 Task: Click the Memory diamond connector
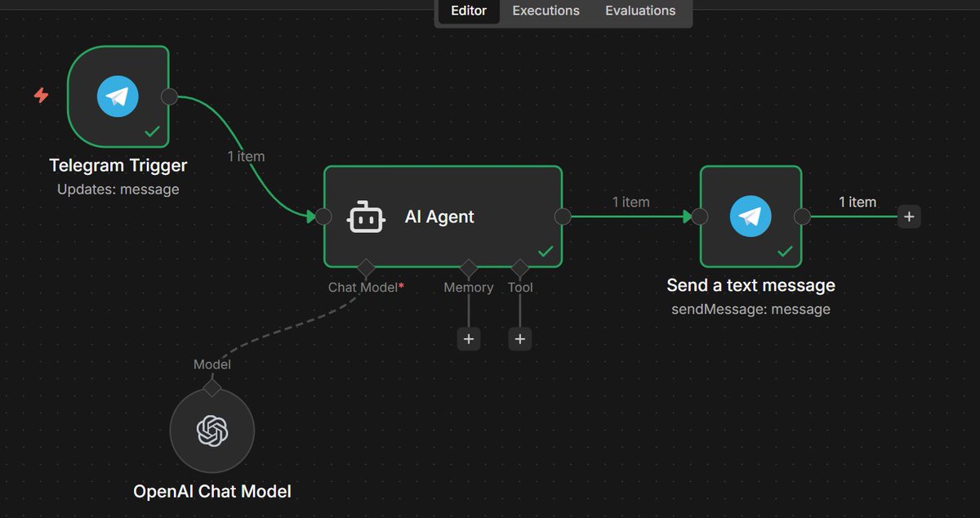point(469,268)
